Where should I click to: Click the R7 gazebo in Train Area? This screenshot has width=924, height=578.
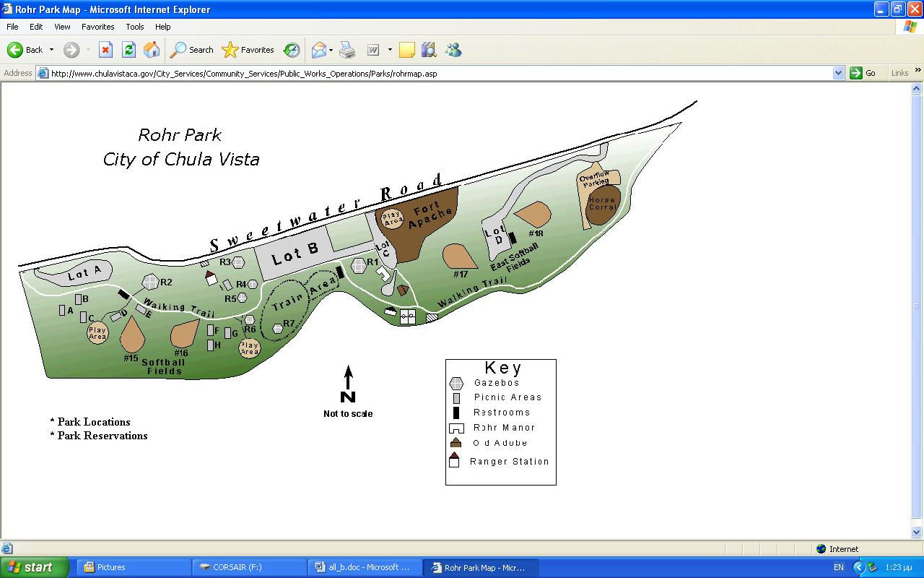(278, 329)
